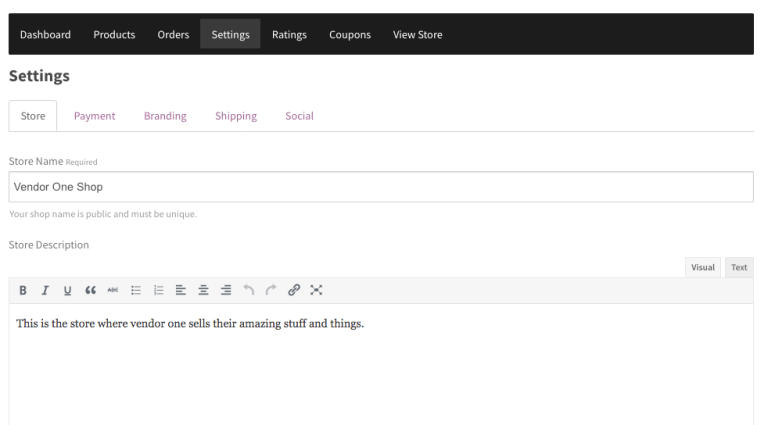The width and height of the screenshot is (768, 425).
Task: Insert a blockquote in the description
Action: 89,291
